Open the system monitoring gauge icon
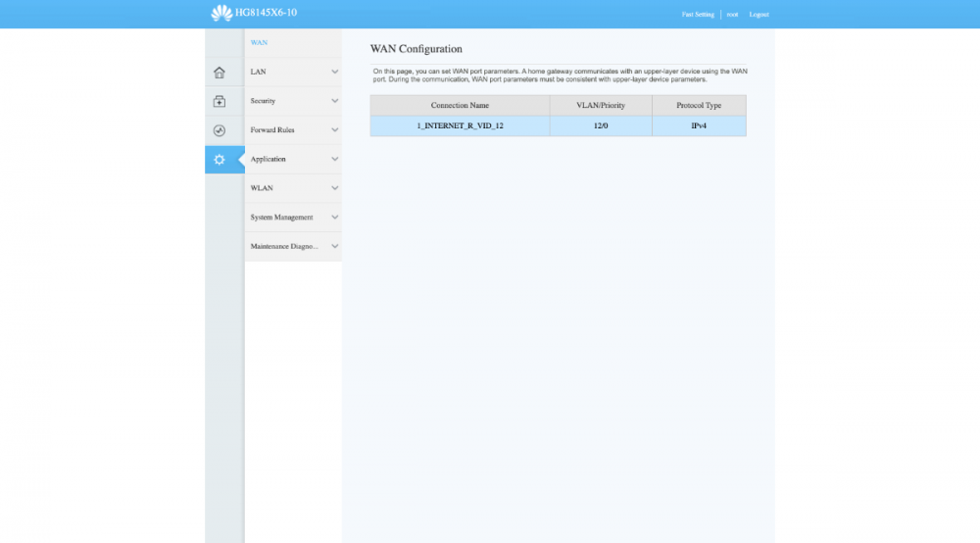Viewport: 980px width, 543px height. (220, 130)
